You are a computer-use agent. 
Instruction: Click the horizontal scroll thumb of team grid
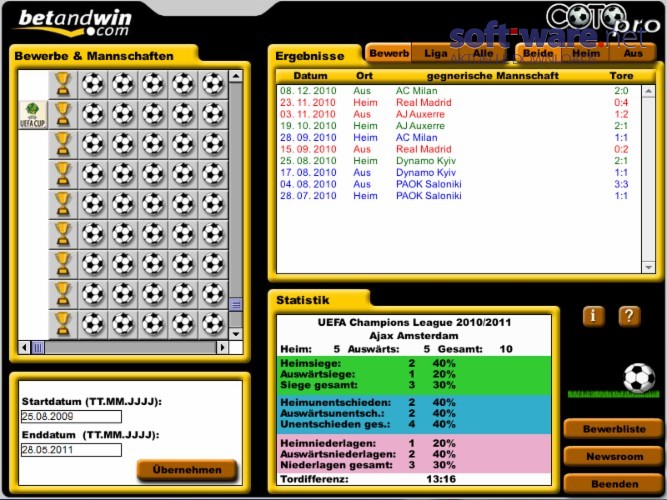(x=38, y=348)
